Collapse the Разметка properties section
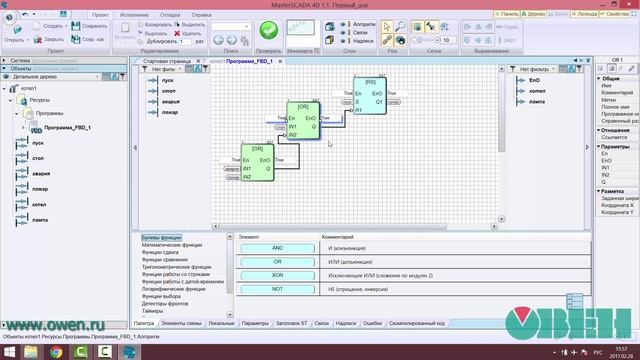Image resolution: width=640 pixels, height=360 pixels. coord(599,191)
